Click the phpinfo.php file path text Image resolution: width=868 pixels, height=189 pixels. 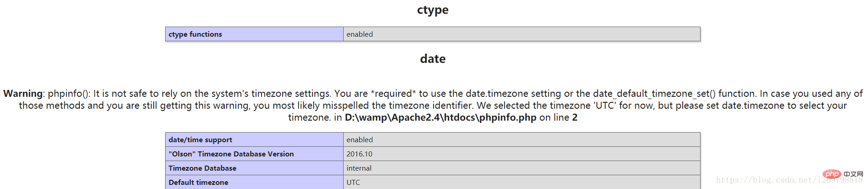(x=440, y=117)
